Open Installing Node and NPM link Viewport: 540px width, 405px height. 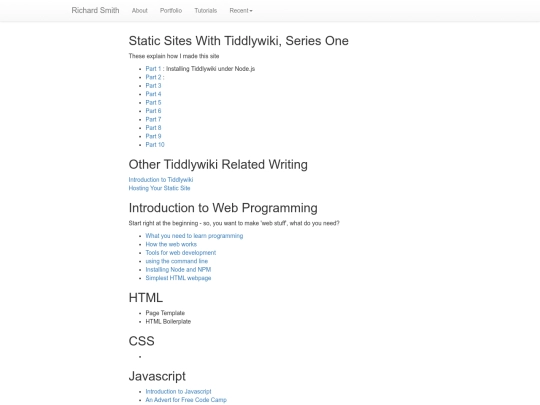point(178,270)
